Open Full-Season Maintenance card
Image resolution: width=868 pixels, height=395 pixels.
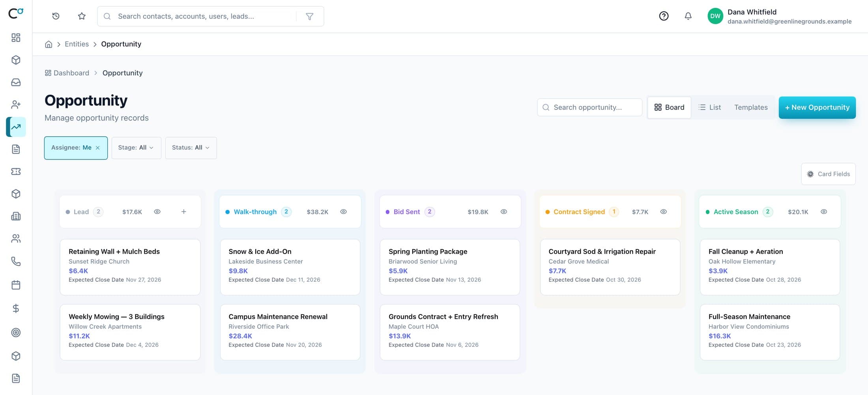[770, 332]
